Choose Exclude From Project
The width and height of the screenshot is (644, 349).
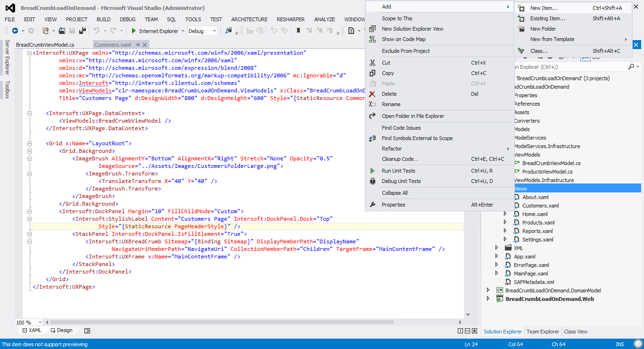439,51
